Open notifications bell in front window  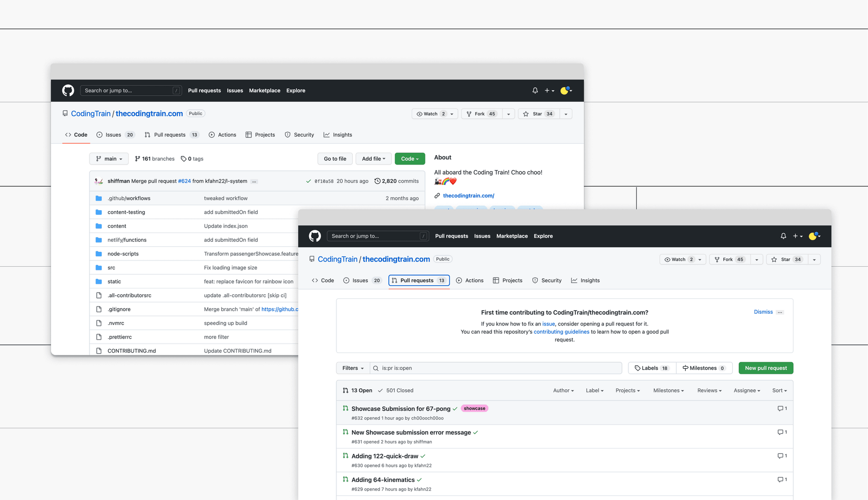click(783, 236)
